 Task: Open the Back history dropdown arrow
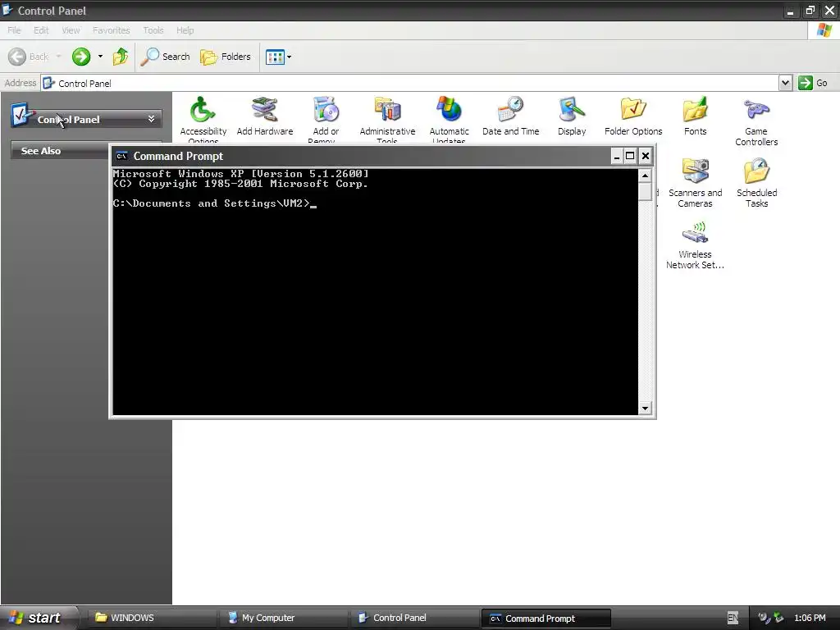(x=58, y=57)
